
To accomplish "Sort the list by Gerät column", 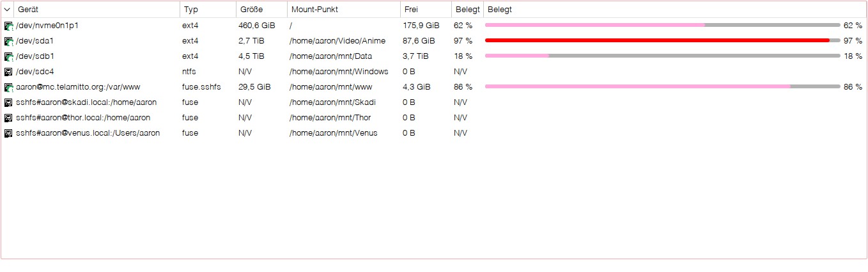I will point(97,10).
